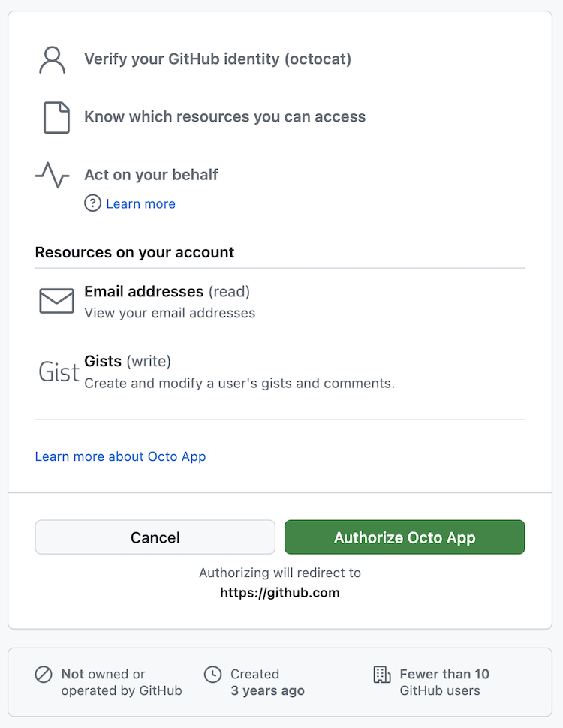Screen dimensions: 563x728
Task: Click the Verify your GitHub identity text
Action: pyautogui.click(x=218, y=59)
